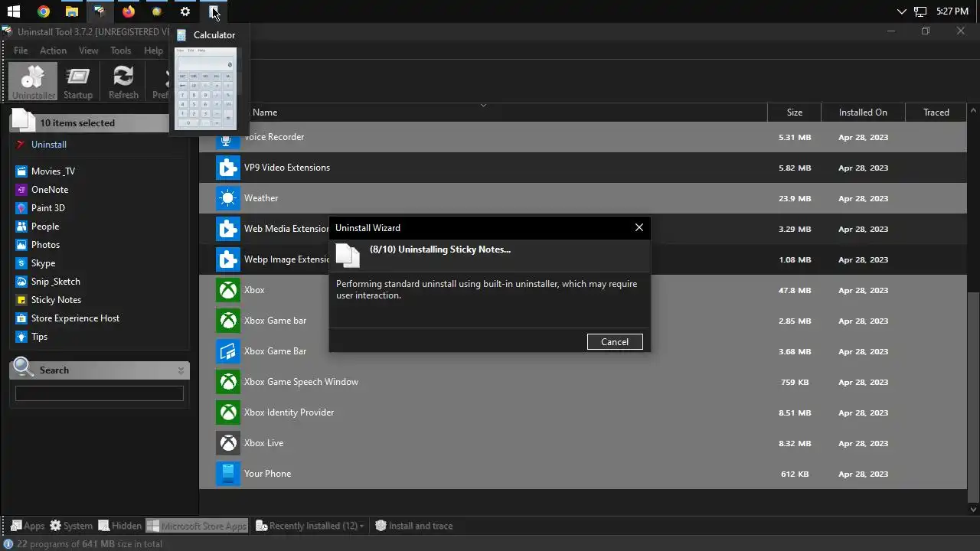Open the Startup toolbar icon

[78, 82]
